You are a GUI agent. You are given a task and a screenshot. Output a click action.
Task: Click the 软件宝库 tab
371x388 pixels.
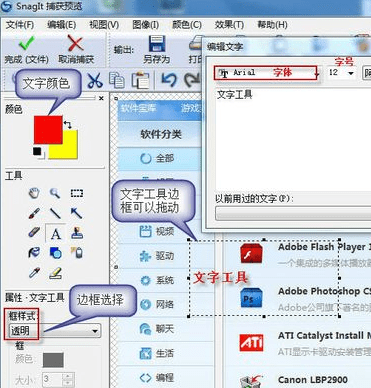coord(138,108)
